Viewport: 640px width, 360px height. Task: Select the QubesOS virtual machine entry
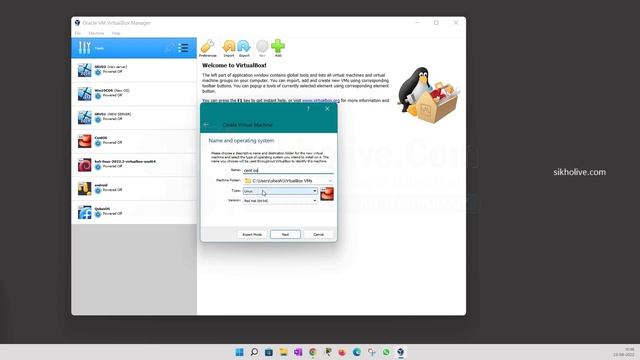click(134, 212)
